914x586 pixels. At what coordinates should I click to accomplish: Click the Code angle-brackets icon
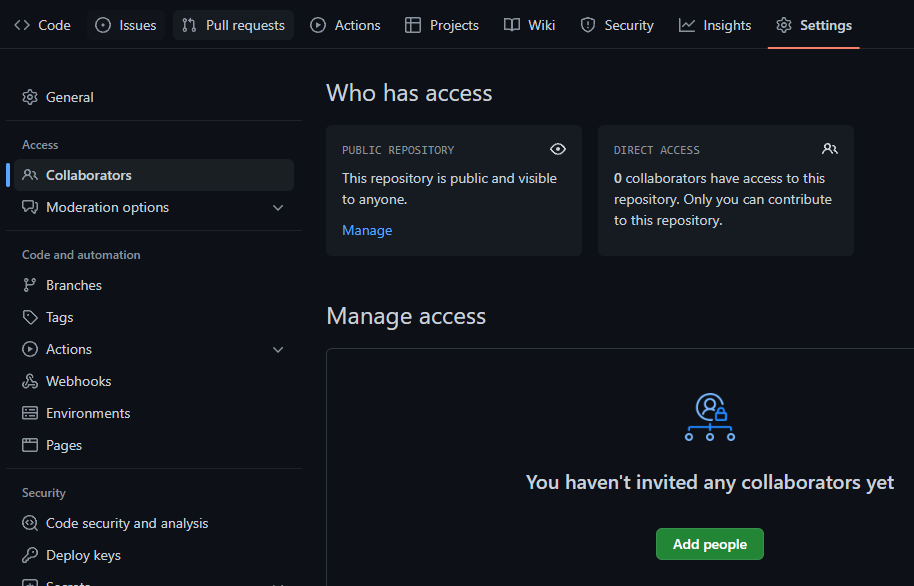tap(22, 25)
